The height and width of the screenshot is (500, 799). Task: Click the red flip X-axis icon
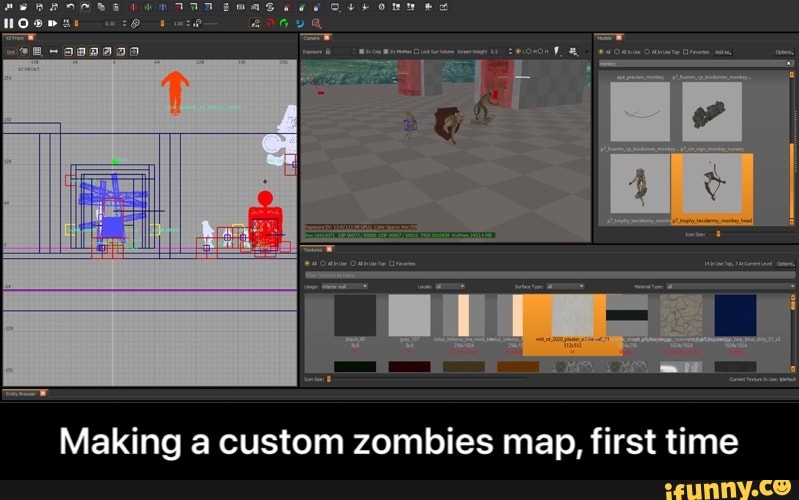click(x=133, y=7)
